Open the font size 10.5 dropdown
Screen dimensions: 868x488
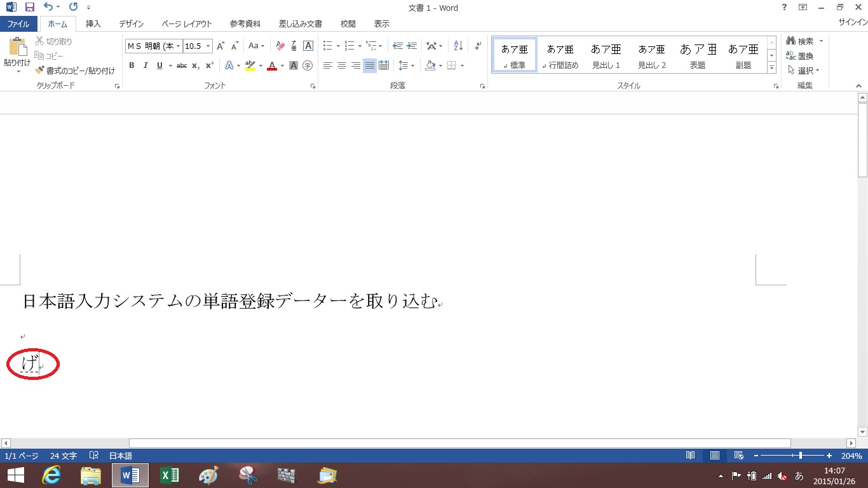pos(208,46)
